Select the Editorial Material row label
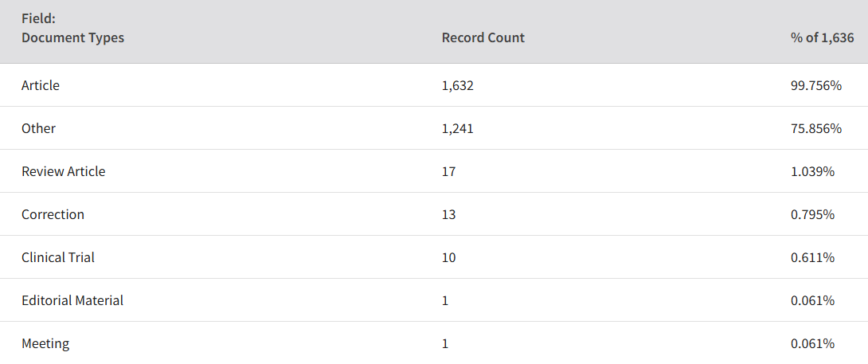Image resolution: width=868 pixels, height=364 pixels. pos(72,300)
